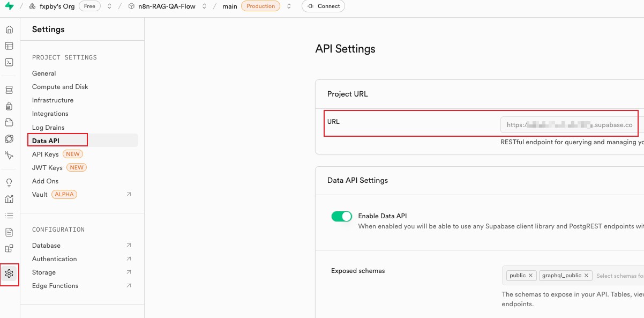
Task: Open the SQL Editor sidebar icon
Action: click(9, 62)
